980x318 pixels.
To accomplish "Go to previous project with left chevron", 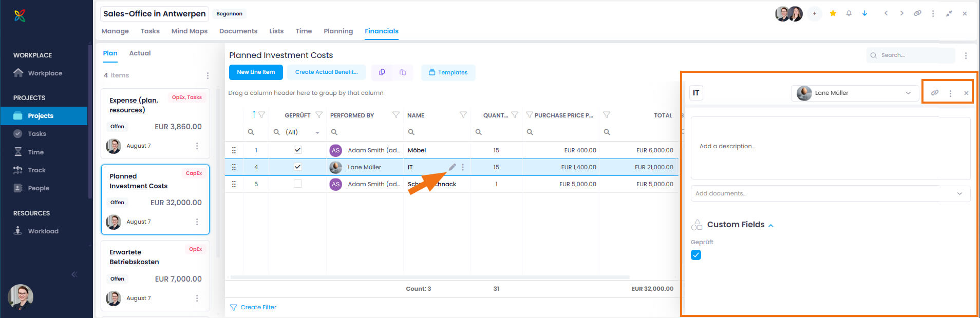I will click(x=886, y=13).
